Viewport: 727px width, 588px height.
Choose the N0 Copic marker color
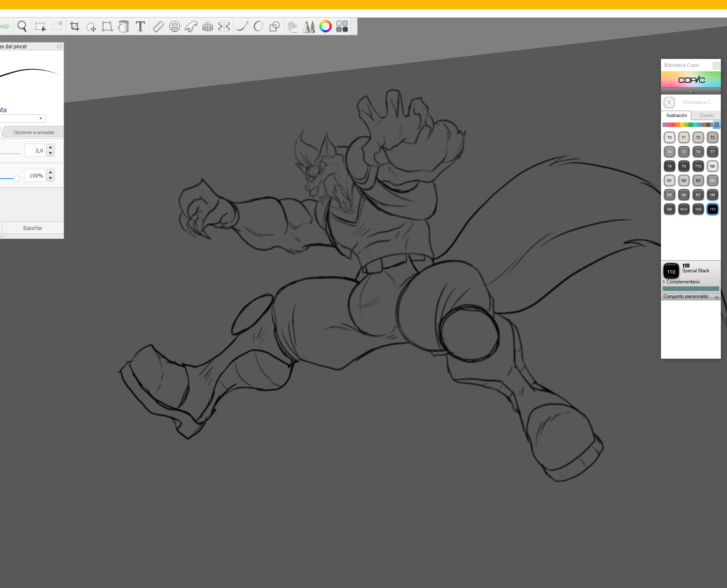pyautogui.click(x=713, y=166)
